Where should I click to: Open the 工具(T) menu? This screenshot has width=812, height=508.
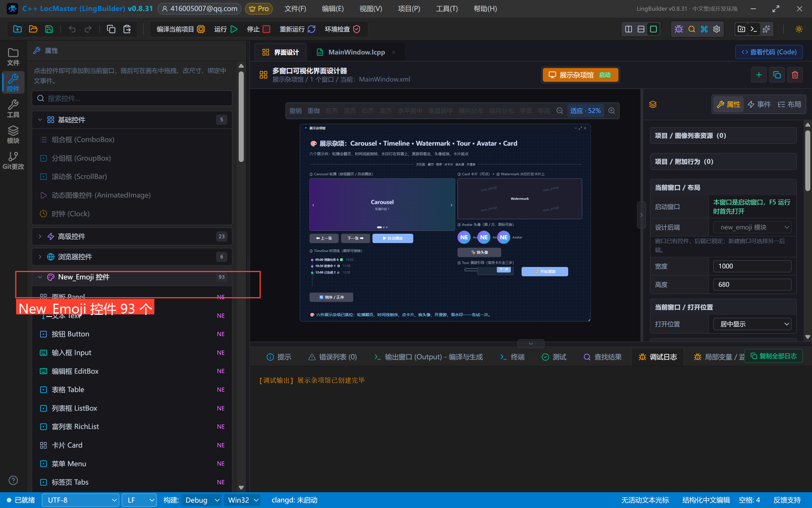click(x=447, y=9)
